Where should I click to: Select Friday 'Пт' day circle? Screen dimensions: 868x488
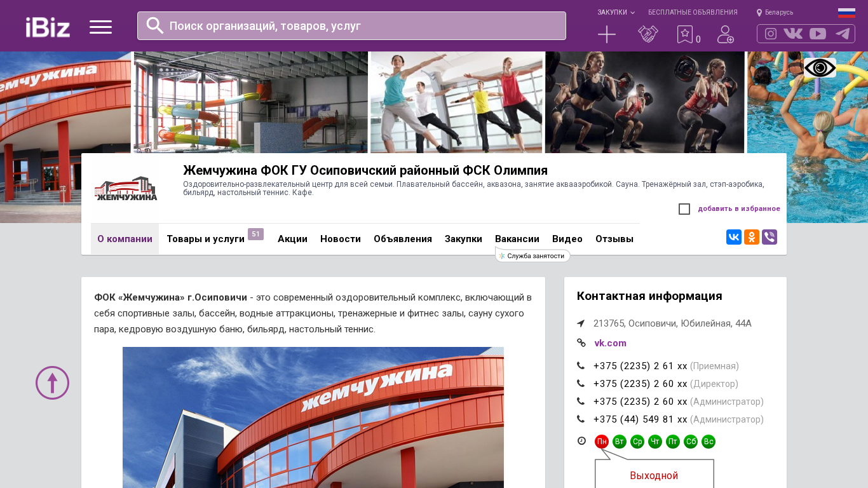[x=673, y=442]
